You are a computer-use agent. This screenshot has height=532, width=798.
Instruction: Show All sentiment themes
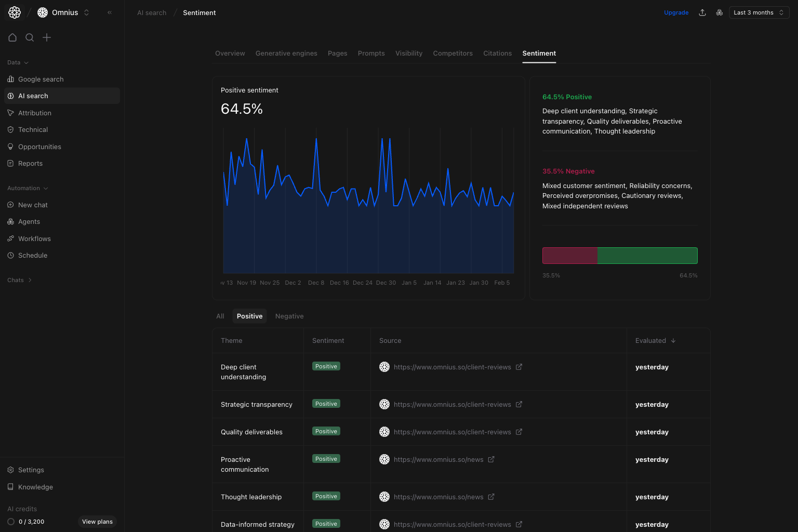coord(220,316)
